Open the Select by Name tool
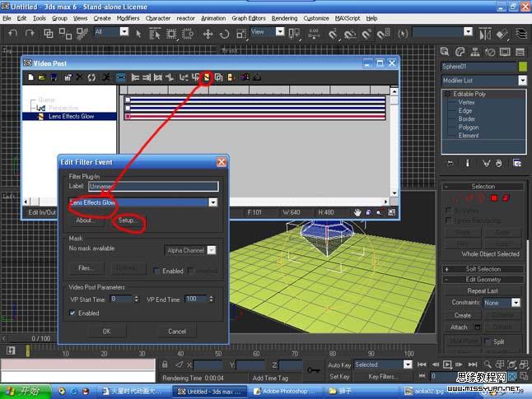Screen dimensions: 532x399 click(x=155, y=34)
